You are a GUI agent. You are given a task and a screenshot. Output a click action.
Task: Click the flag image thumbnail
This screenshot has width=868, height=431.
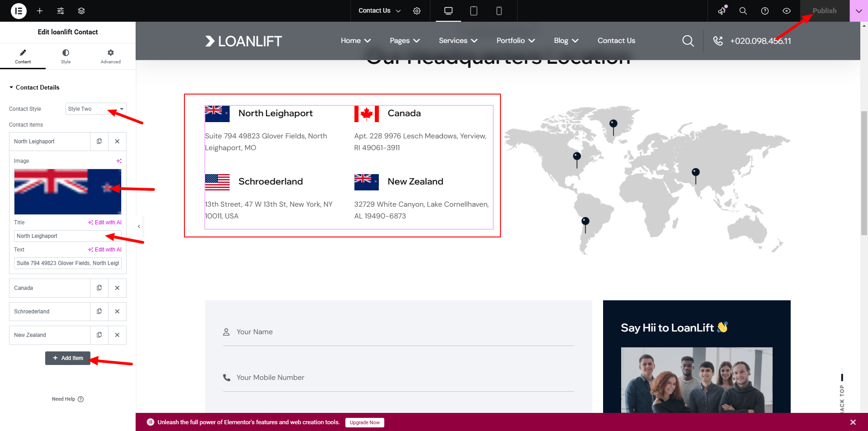68,192
